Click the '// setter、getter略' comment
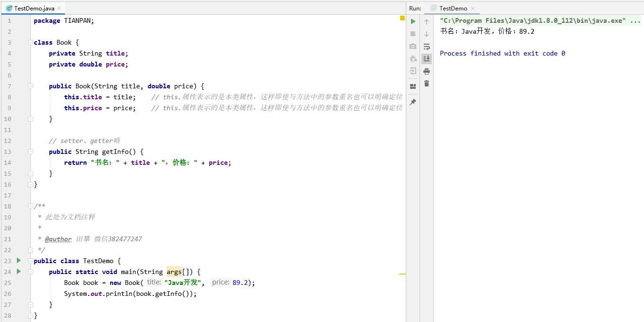The height and width of the screenshot is (322, 644). 84,141
